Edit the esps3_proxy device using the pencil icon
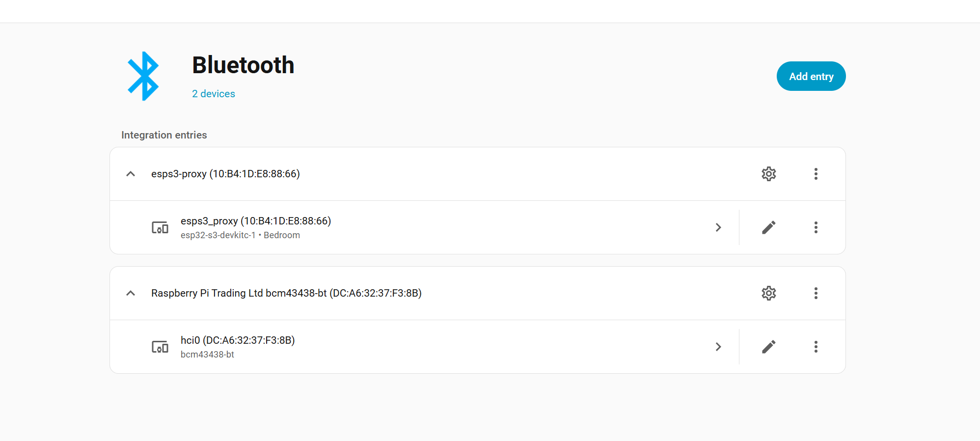Viewport: 980px width, 441px height. (x=768, y=227)
